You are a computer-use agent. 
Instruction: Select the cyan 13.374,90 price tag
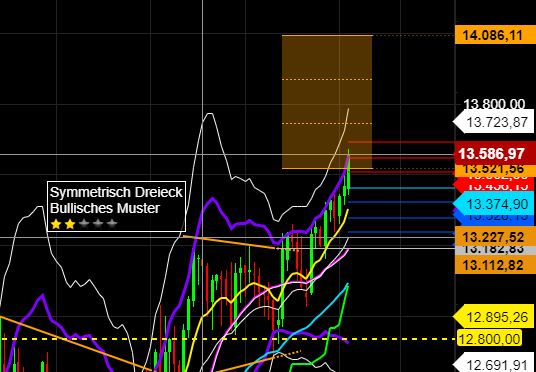(x=494, y=204)
